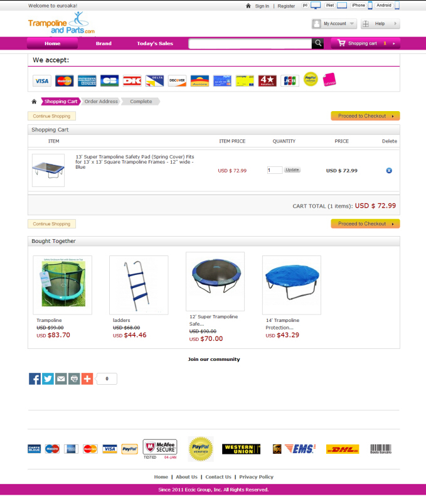Click the quantity input field
Screen dimensions: 426x504
(275, 170)
